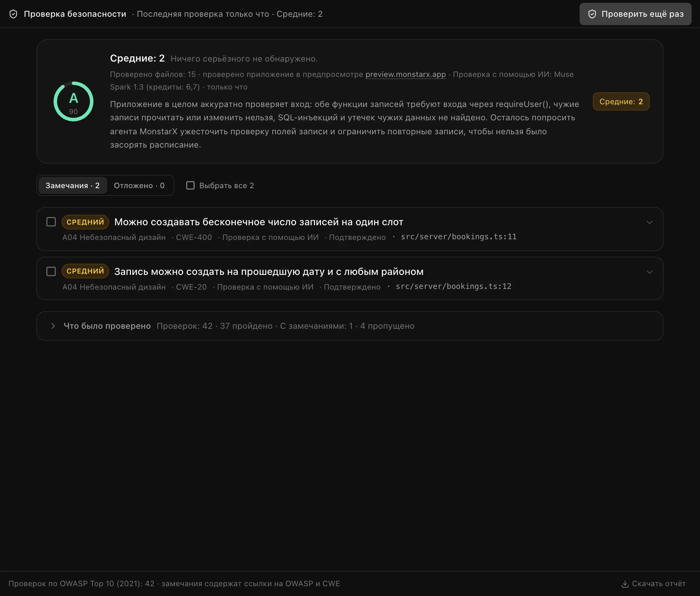The image size is (700, 596).
Task: Switch to the Замечания · 2 tab
Action: 72,185
